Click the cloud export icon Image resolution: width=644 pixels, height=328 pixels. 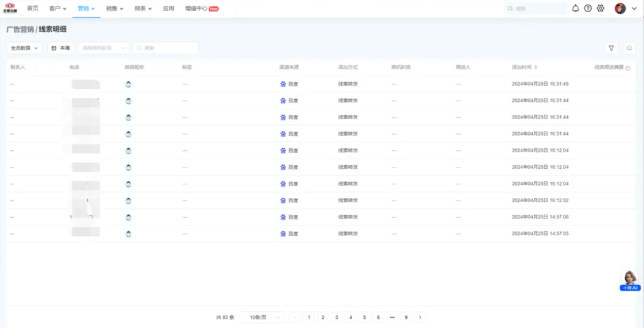click(x=629, y=48)
